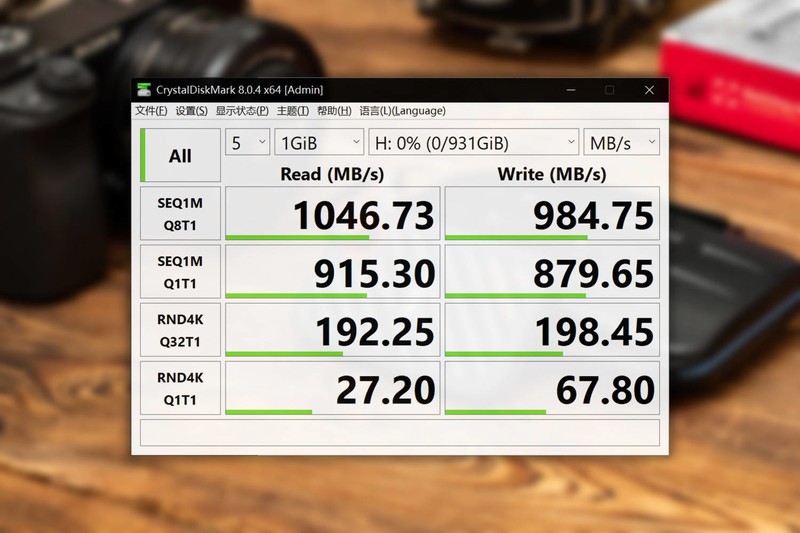Expand the 1GiB test size dropdown
Screen dimensions: 800x533
(x=319, y=142)
